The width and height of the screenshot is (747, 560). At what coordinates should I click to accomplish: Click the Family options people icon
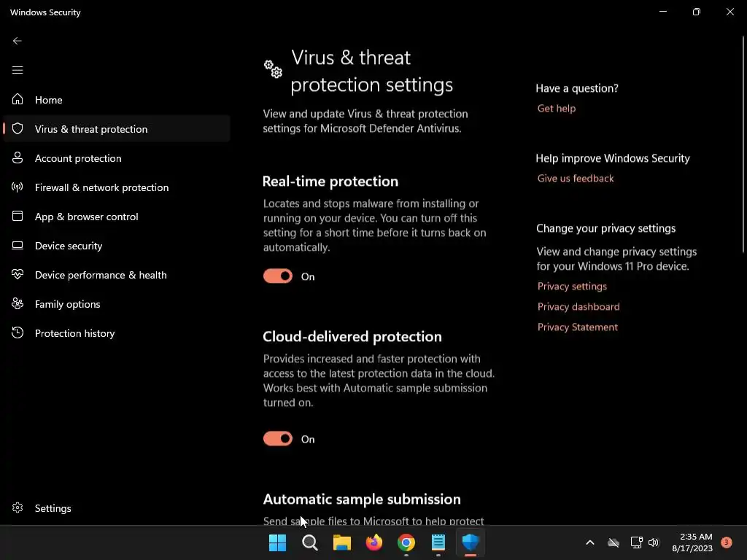click(x=18, y=303)
